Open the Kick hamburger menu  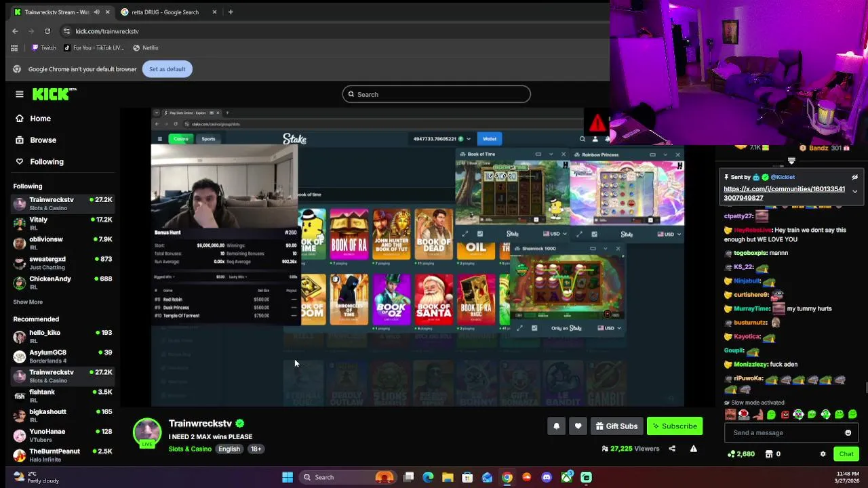point(20,94)
